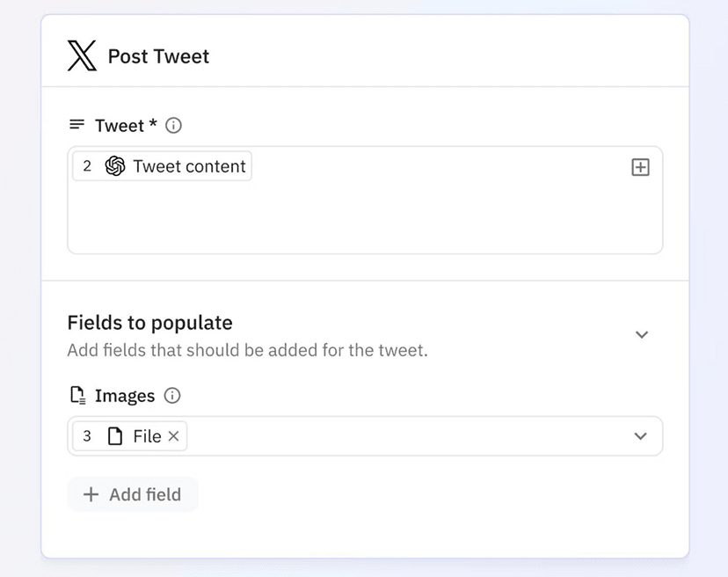728x577 pixels.
Task: Click the ChatGPT icon in Tweet content chip
Action: [x=115, y=166]
